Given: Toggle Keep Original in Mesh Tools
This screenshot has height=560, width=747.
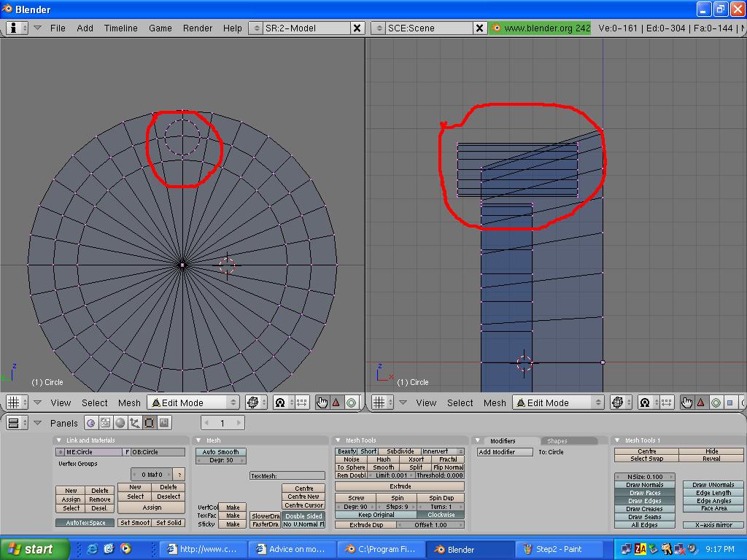Looking at the screenshot, I should pyautogui.click(x=376, y=515).
